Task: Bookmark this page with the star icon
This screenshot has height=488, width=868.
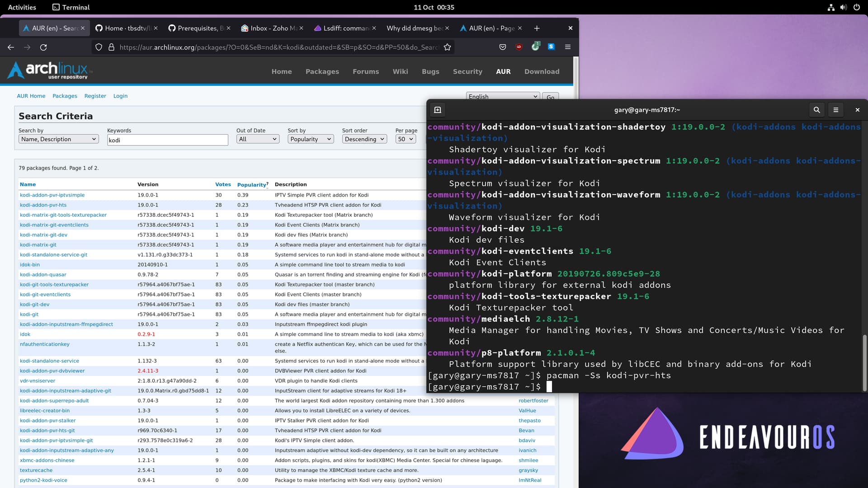Action: [447, 47]
